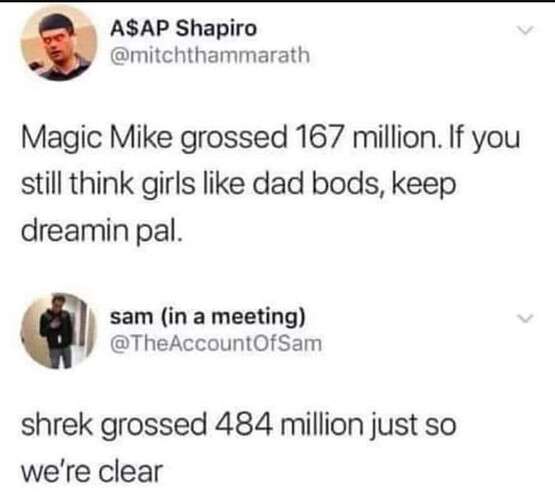Select the words "Magic Mike" in the tweet
The width and height of the screenshot is (555, 500).
point(96,139)
